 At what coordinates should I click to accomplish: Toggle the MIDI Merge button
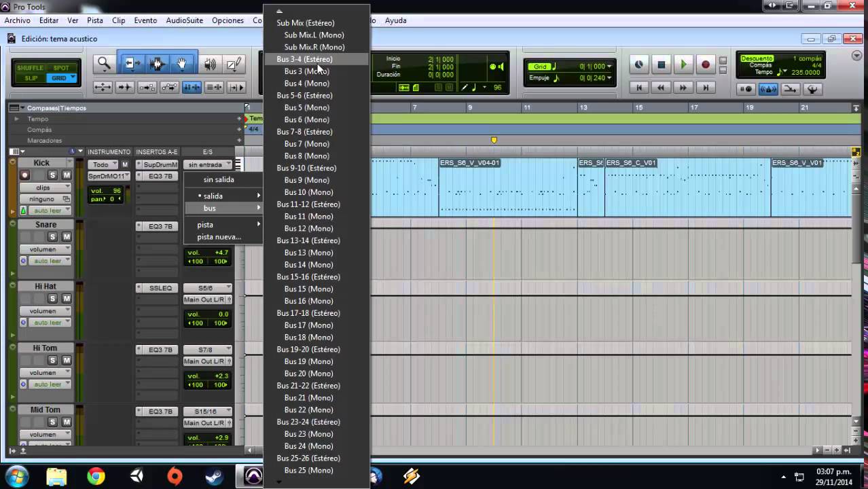790,89
